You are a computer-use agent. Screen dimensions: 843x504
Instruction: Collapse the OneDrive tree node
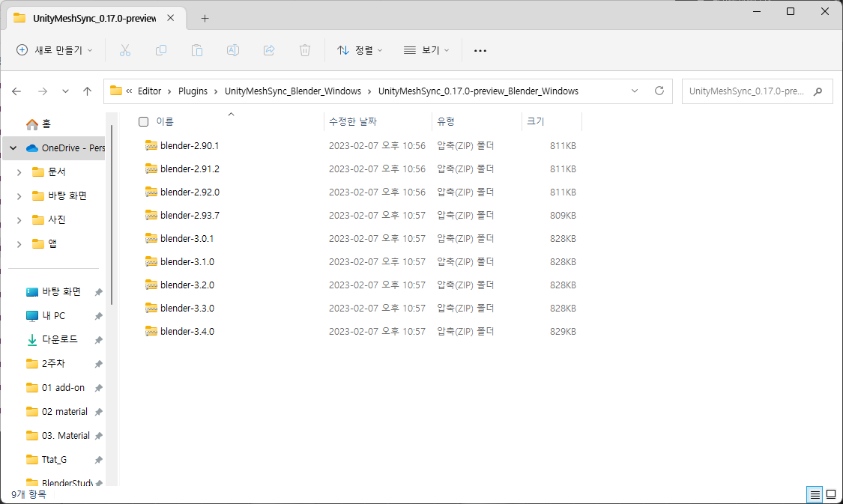tap(13, 148)
